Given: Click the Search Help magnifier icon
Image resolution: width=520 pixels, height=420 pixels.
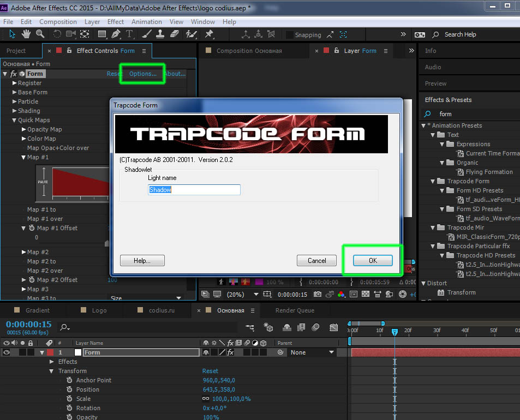Looking at the screenshot, I should tap(435, 34).
